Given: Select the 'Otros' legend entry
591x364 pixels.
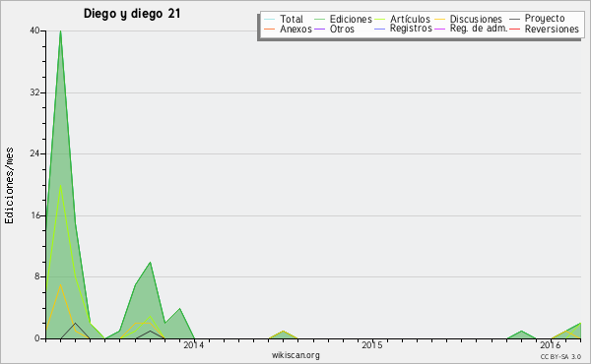Looking at the screenshot, I should coord(342,29).
